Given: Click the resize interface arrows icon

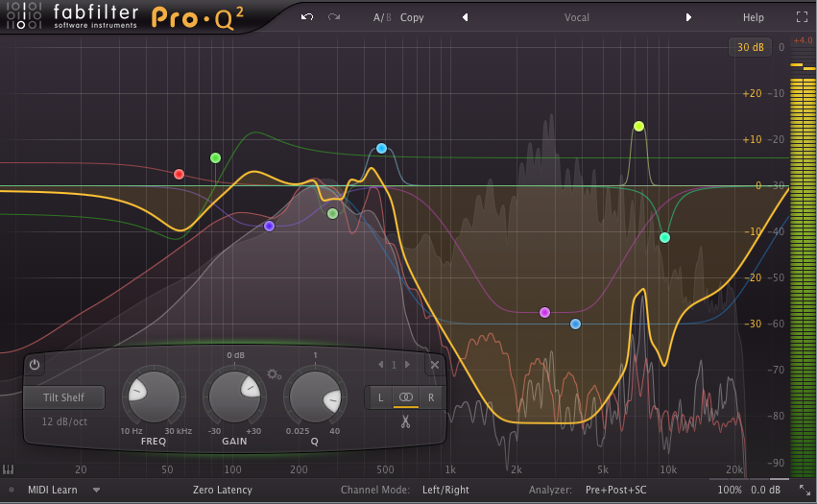Looking at the screenshot, I should pyautogui.click(x=805, y=490).
